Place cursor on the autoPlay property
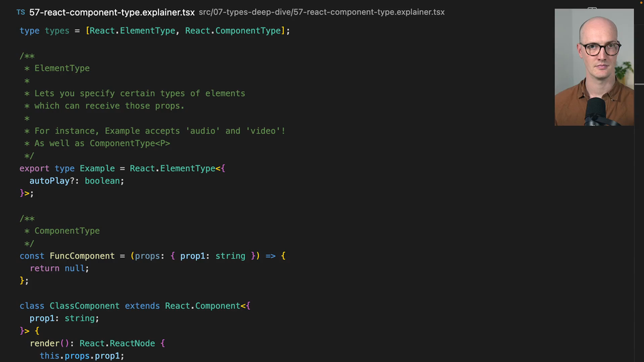 click(52, 181)
